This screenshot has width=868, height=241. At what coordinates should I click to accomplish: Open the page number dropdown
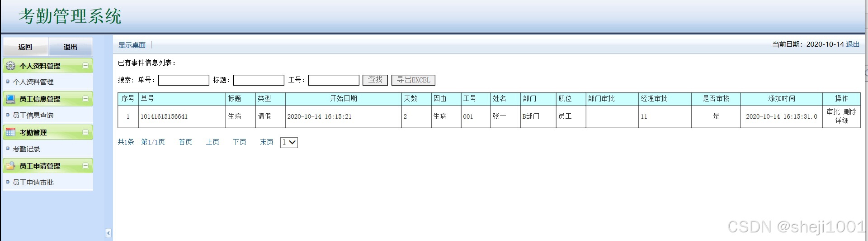click(x=289, y=142)
